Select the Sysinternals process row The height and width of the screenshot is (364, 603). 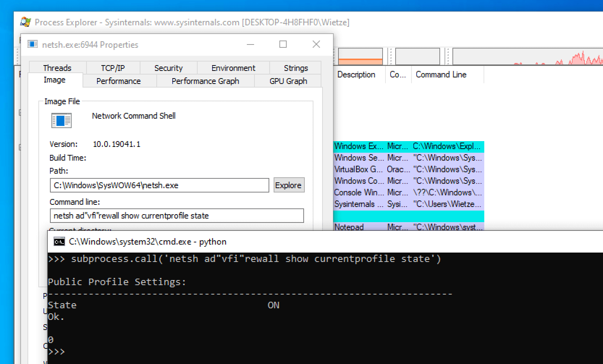[x=409, y=204]
